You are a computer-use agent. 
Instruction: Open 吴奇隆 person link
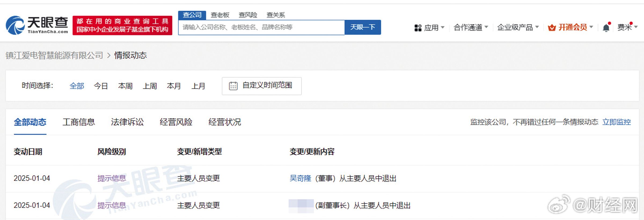[300, 178]
